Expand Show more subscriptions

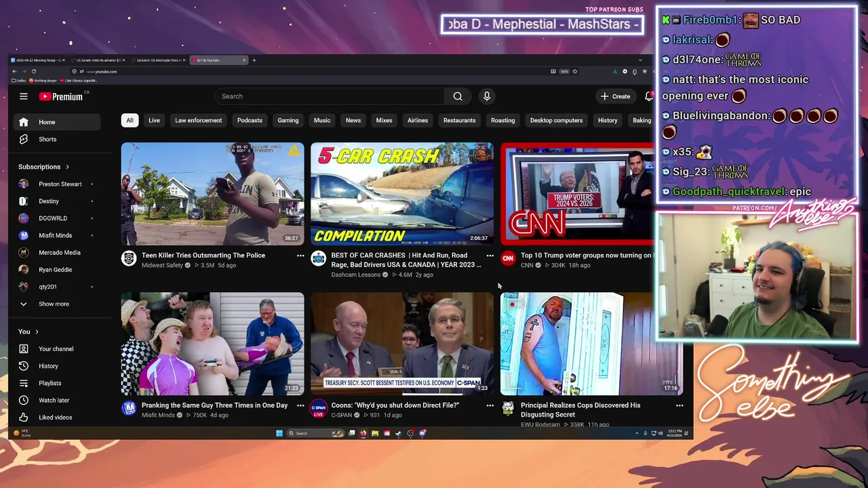point(57,304)
